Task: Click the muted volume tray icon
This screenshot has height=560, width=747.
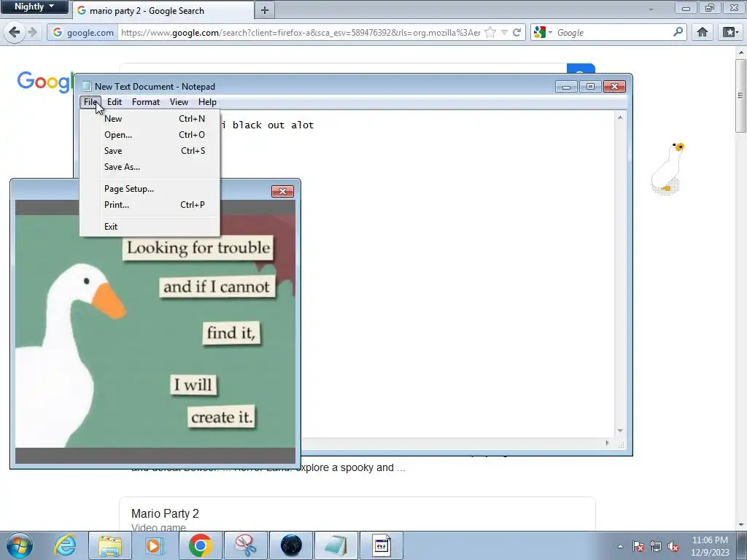Action: (x=673, y=546)
